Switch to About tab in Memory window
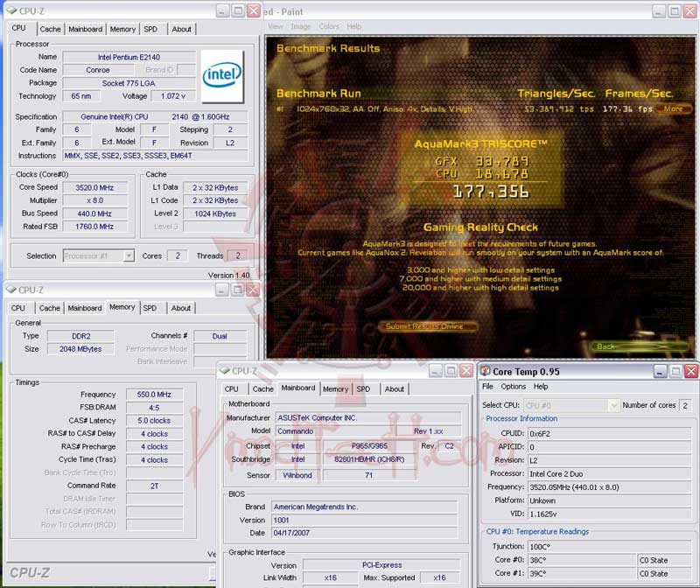The width and height of the screenshot is (700, 588). pyautogui.click(x=181, y=308)
